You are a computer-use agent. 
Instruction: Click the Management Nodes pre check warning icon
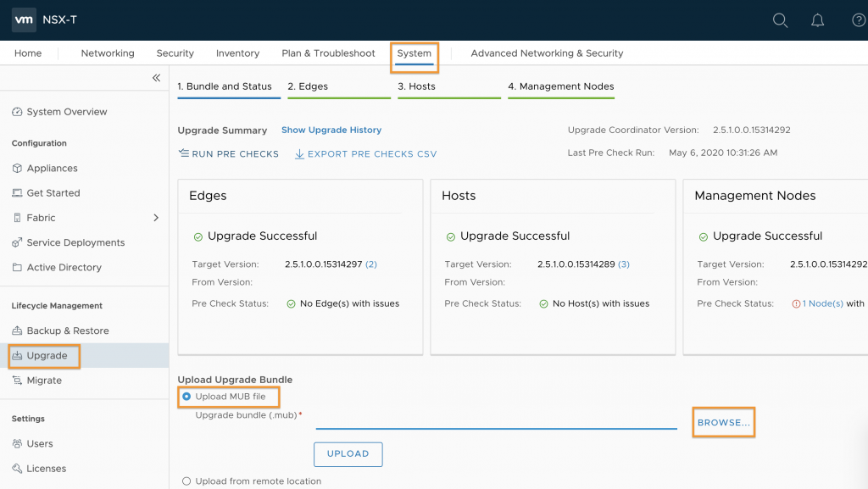796,303
